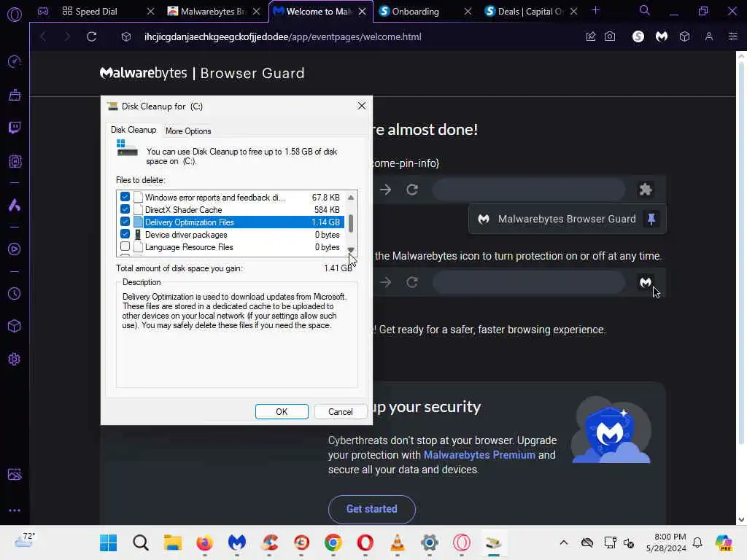Open the Twitch sidebar icon

point(15,128)
